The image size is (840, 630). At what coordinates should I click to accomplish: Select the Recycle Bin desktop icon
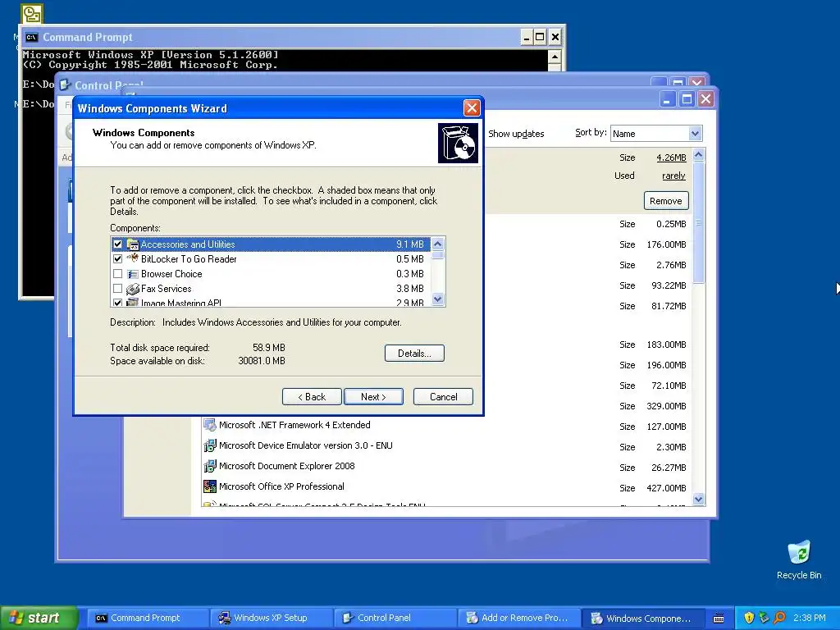pos(799,559)
